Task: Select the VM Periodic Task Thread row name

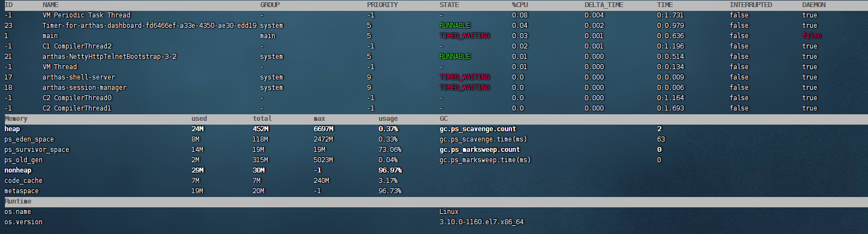Action: [86, 15]
